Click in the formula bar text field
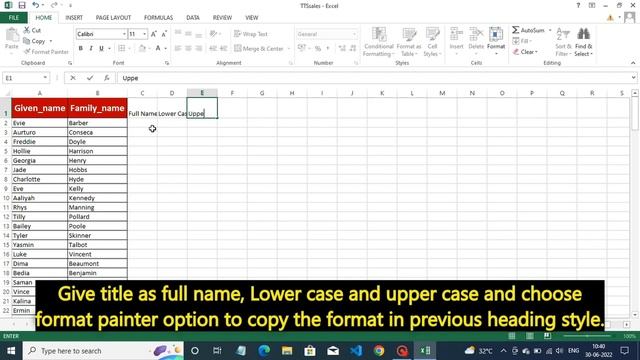640x360 pixels. click(373, 78)
